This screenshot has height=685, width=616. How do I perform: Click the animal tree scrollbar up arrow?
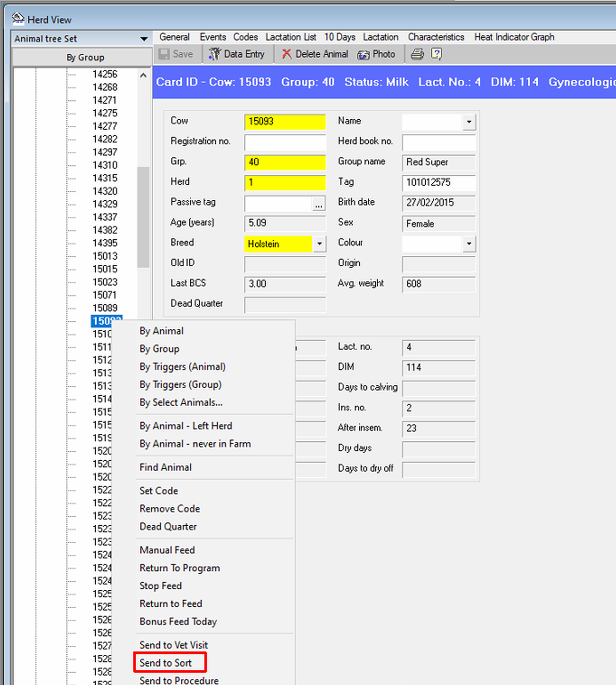click(143, 75)
